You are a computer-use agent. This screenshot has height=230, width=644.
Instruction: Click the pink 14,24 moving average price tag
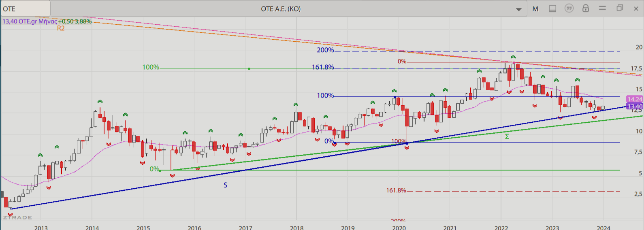[x=635, y=99]
